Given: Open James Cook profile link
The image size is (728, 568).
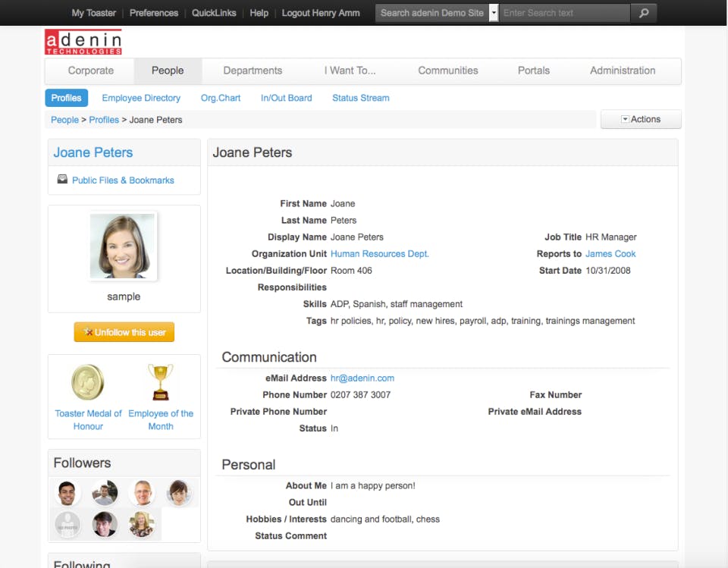Looking at the screenshot, I should point(610,254).
